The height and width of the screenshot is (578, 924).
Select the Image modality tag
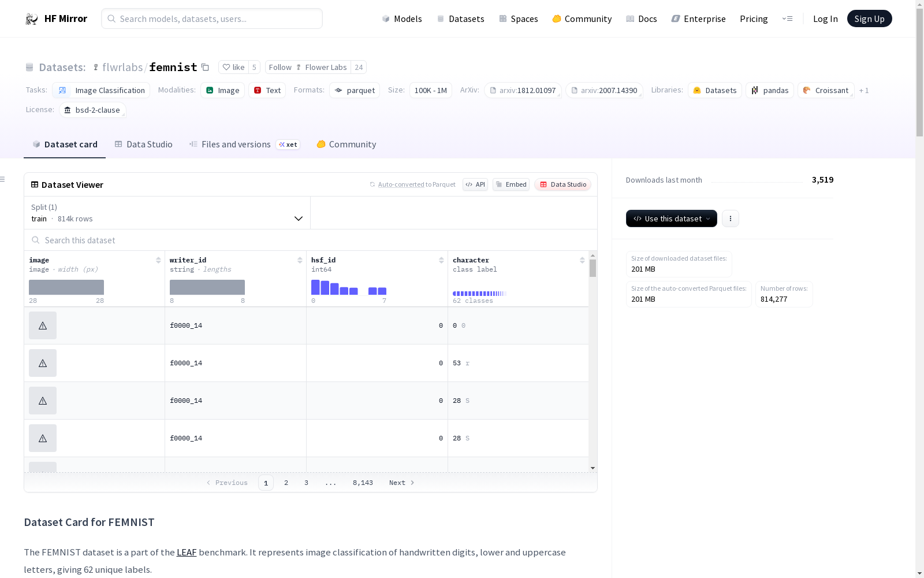click(223, 90)
